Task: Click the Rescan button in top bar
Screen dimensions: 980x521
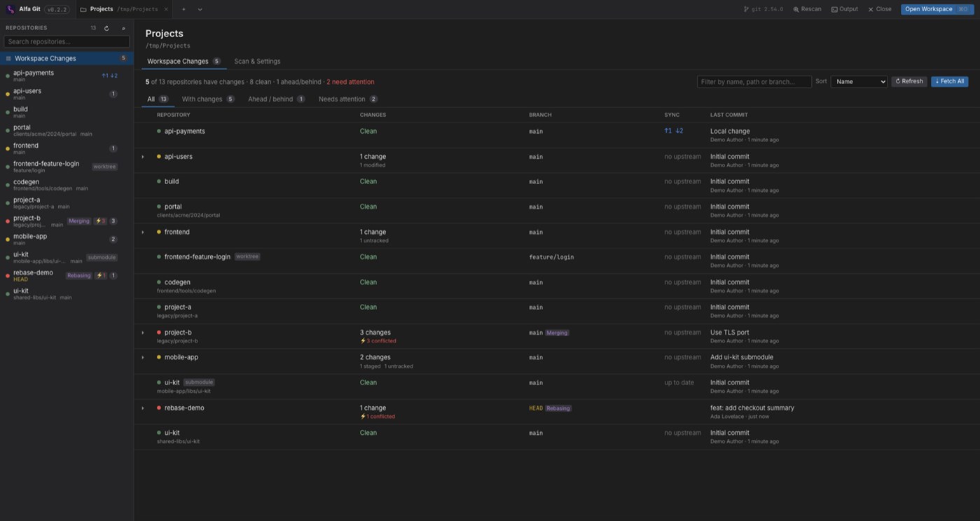Action: 807,9
